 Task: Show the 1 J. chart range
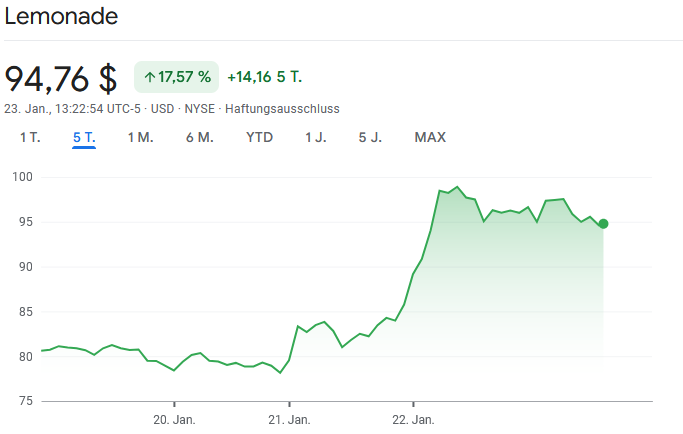click(315, 138)
